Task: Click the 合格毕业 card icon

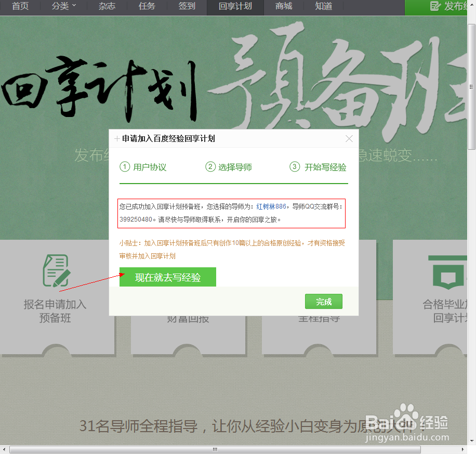Action: pos(448,273)
